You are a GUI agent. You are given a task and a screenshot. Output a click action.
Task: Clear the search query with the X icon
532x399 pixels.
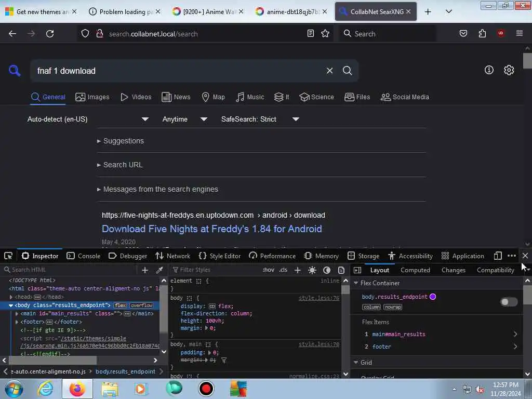pyautogui.click(x=329, y=71)
